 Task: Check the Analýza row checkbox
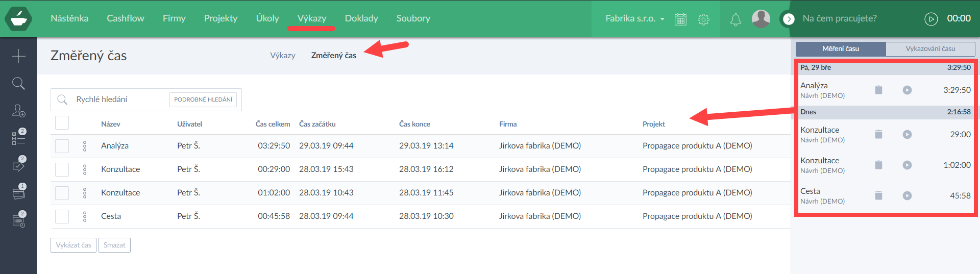(62, 146)
